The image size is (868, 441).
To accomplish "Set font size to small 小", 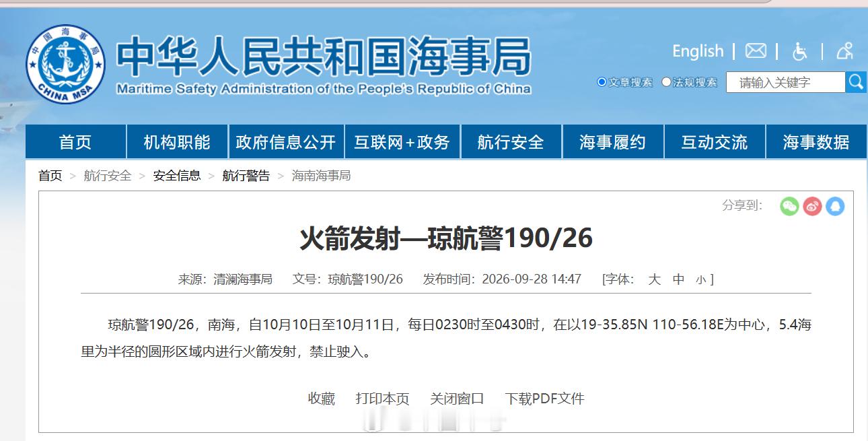I will point(701,280).
